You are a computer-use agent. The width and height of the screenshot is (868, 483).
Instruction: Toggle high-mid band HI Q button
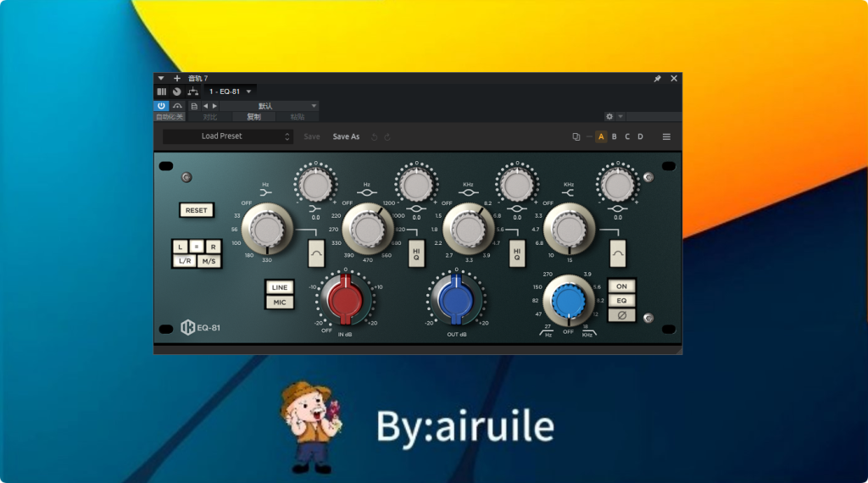(x=517, y=253)
